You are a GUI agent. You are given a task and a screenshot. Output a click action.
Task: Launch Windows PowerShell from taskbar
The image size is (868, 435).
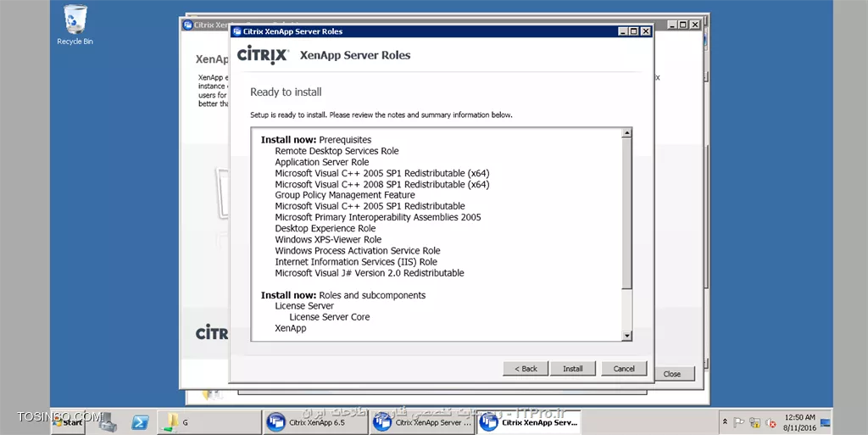(x=140, y=423)
